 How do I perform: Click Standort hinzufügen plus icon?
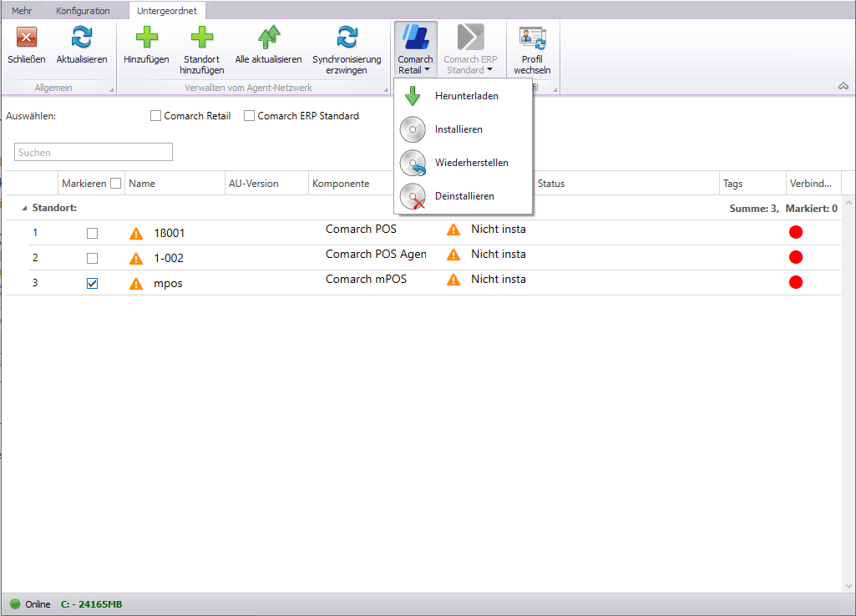(201, 38)
